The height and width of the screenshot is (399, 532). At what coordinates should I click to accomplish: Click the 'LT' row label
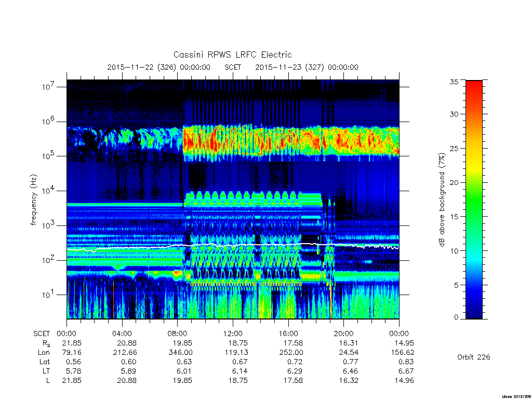[x=46, y=371]
